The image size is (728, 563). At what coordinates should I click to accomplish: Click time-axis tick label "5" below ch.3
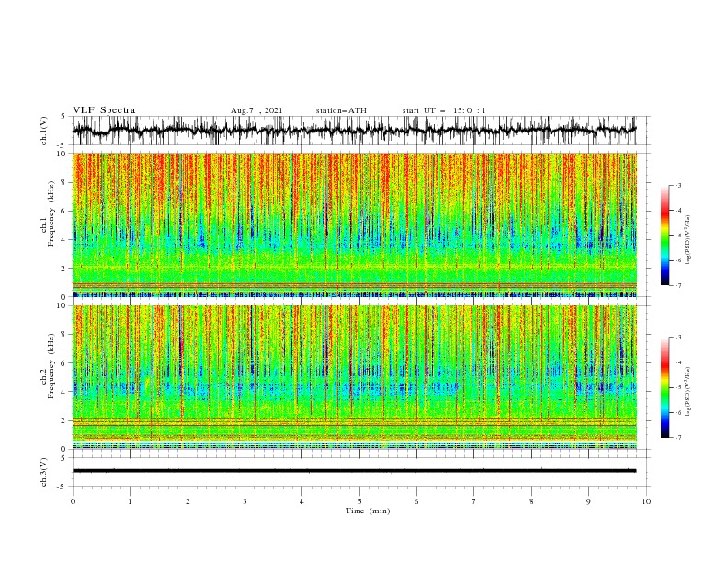359,501
